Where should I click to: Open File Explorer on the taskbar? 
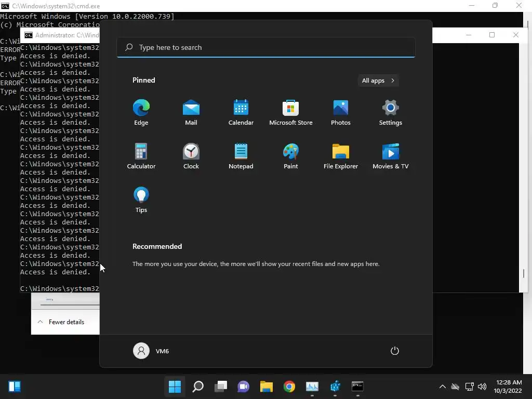(x=267, y=387)
